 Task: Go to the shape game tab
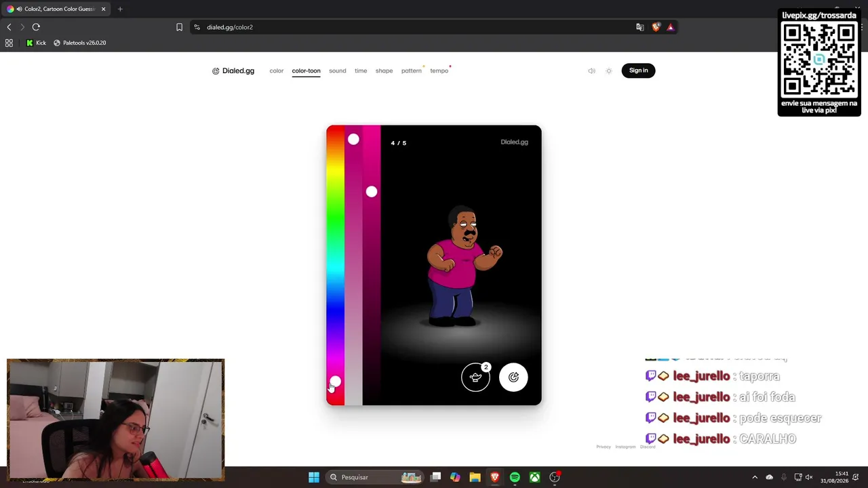coord(384,70)
